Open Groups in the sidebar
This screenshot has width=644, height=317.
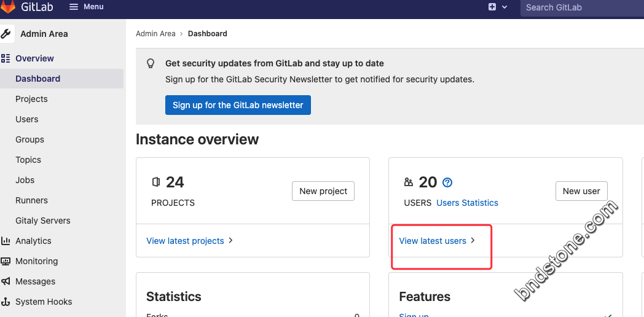pos(29,139)
